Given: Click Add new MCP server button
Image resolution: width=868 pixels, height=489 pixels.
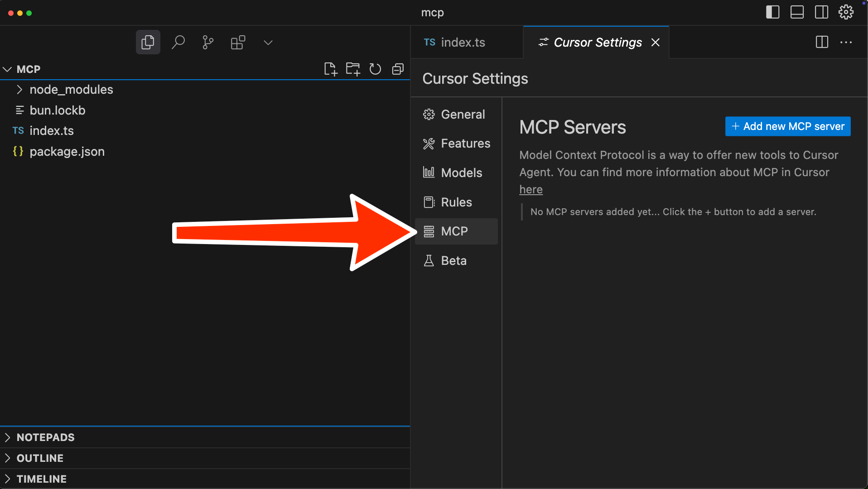Looking at the screenshot, I should (x=787, y=126).
